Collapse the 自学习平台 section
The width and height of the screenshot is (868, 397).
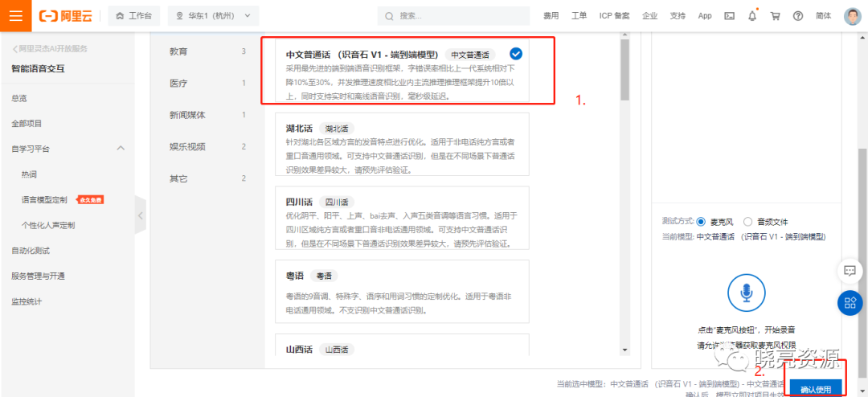click(x=121, y=149)
